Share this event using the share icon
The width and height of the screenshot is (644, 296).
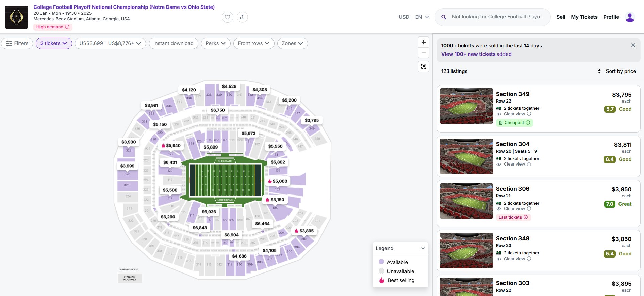click(242, 17)
